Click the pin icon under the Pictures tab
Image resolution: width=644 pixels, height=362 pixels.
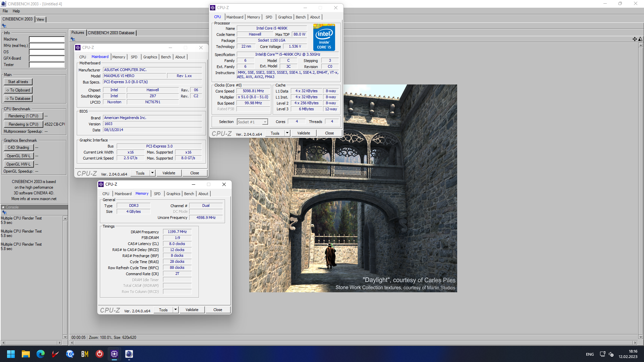tap(73, 39)
